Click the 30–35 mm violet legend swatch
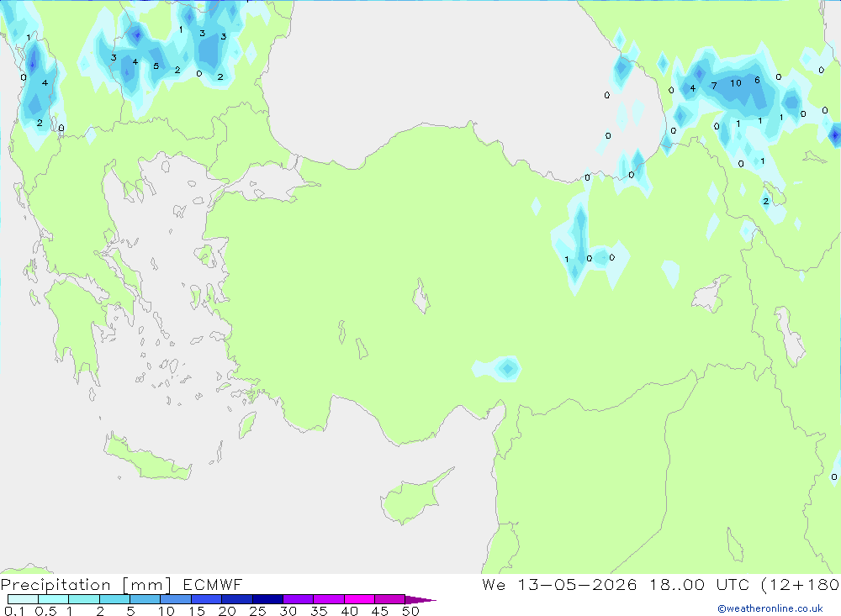This screenshot has width=841, height=616. click(x=299, y=599)
